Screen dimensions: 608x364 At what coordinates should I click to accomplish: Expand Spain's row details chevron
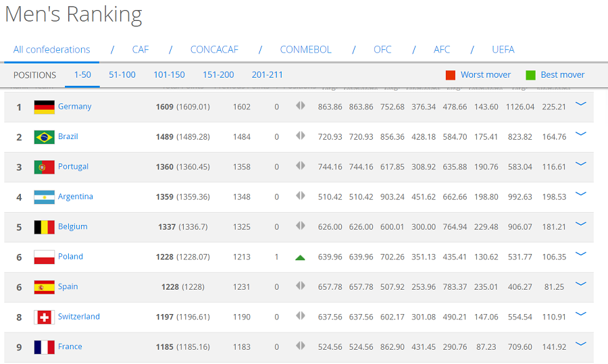pyautogui.click(x=580, y=284)
